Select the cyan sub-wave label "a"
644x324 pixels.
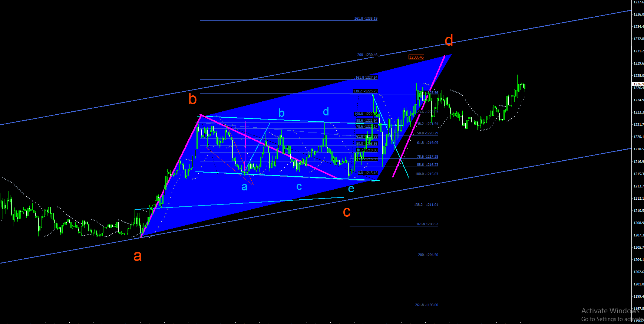(244, 187)
